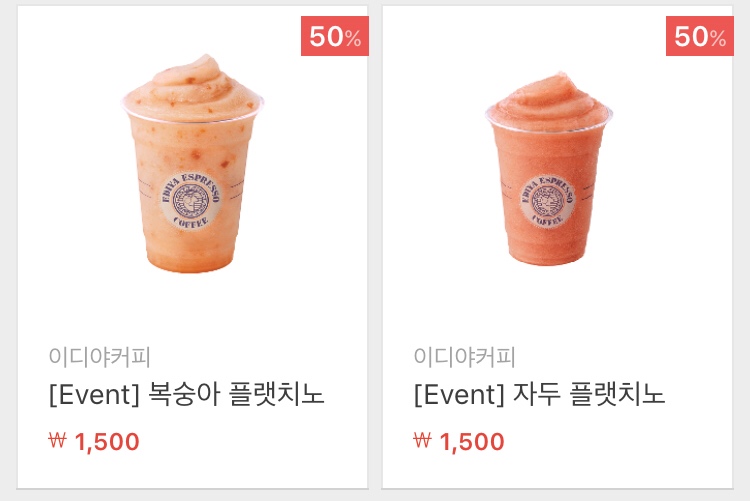750x501 pixels.
Task: Tap the 50% badge on peach flatccino card
Action: [x=335, y=36]
